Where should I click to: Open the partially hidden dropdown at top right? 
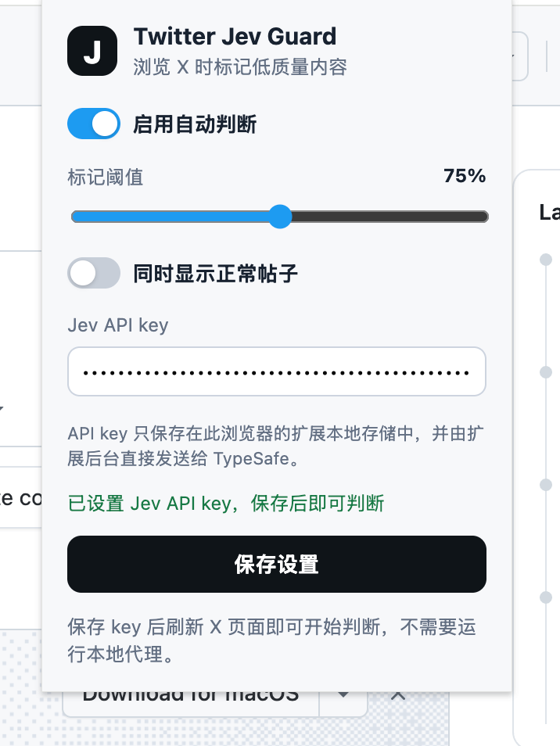(x=519, y=56)
